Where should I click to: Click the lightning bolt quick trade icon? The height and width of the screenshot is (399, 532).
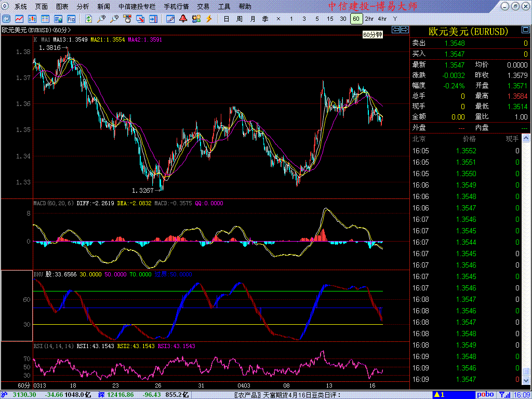click(209, 19)
